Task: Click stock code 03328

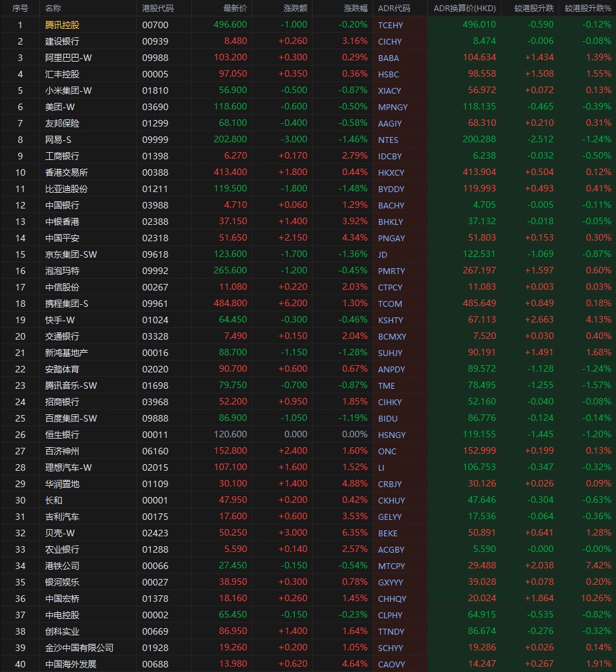Action: coord(155,336)
